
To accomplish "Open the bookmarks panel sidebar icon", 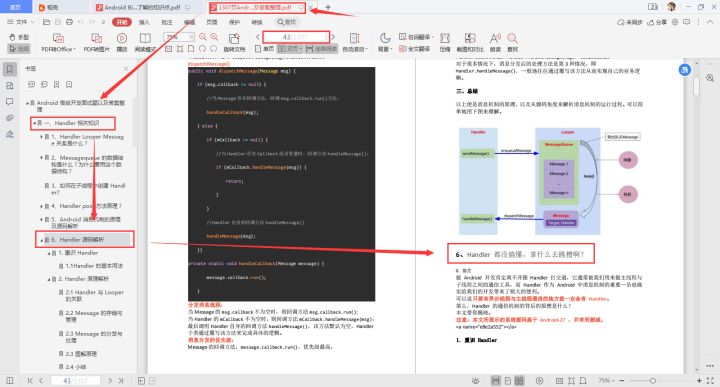I will pos(10,69).
